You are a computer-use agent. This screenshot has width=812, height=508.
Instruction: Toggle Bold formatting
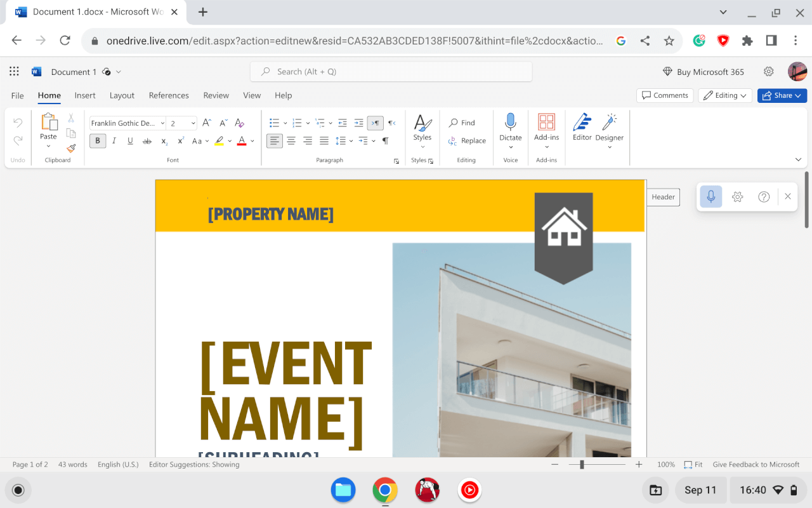pos(98,141)
